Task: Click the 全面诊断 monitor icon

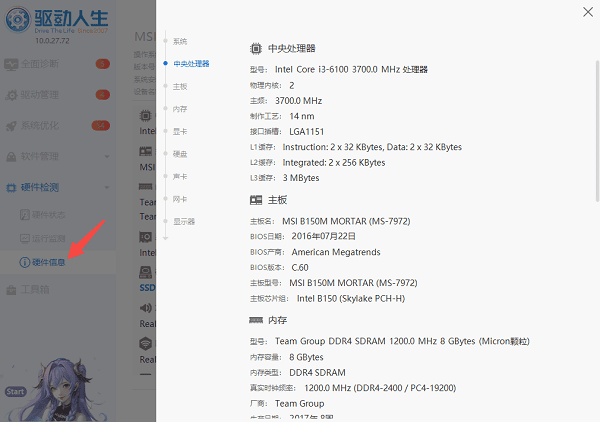Action: (11, 64)
